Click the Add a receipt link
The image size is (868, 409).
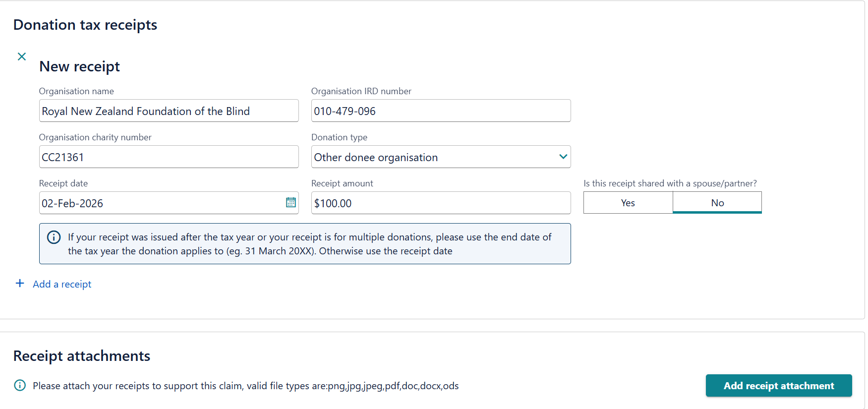61,284
